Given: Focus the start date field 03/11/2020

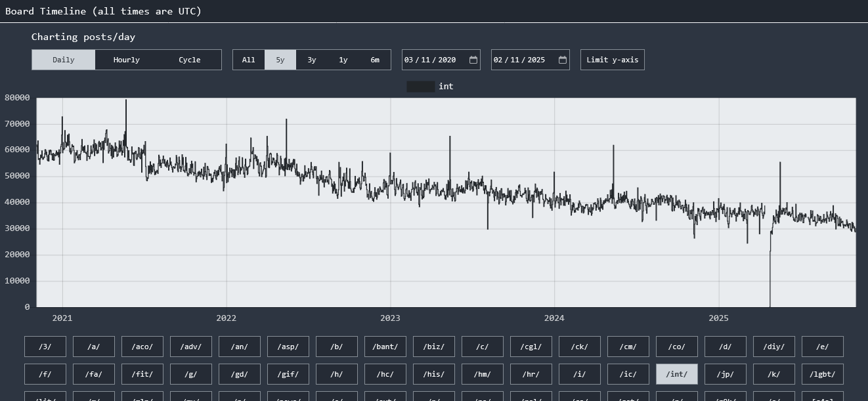Looking at the screenshot, I should pyautogui.click(x=441, y=60).
